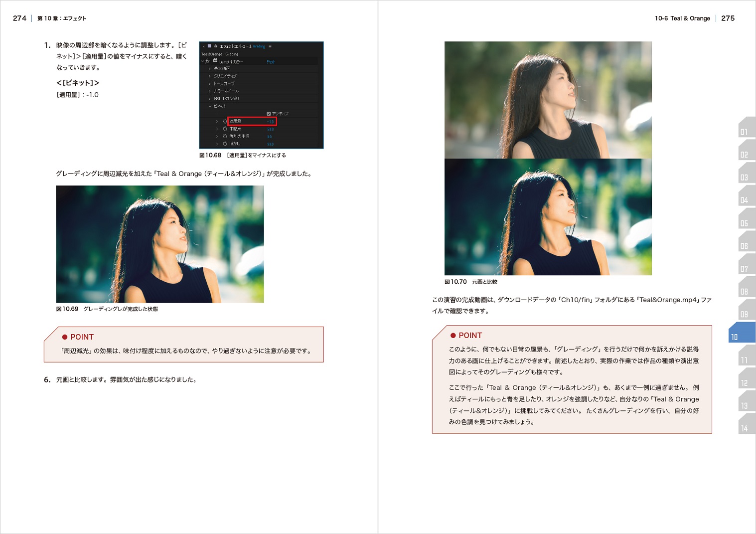Screen dimensions: 756x534
Task: Toggle the stopwatch for 適用量
Action: click(225, 121)
